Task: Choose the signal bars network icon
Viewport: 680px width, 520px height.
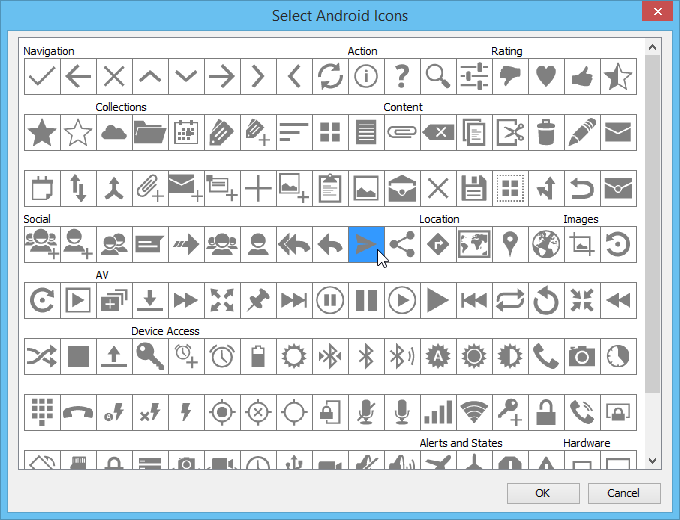Action: 438,412
